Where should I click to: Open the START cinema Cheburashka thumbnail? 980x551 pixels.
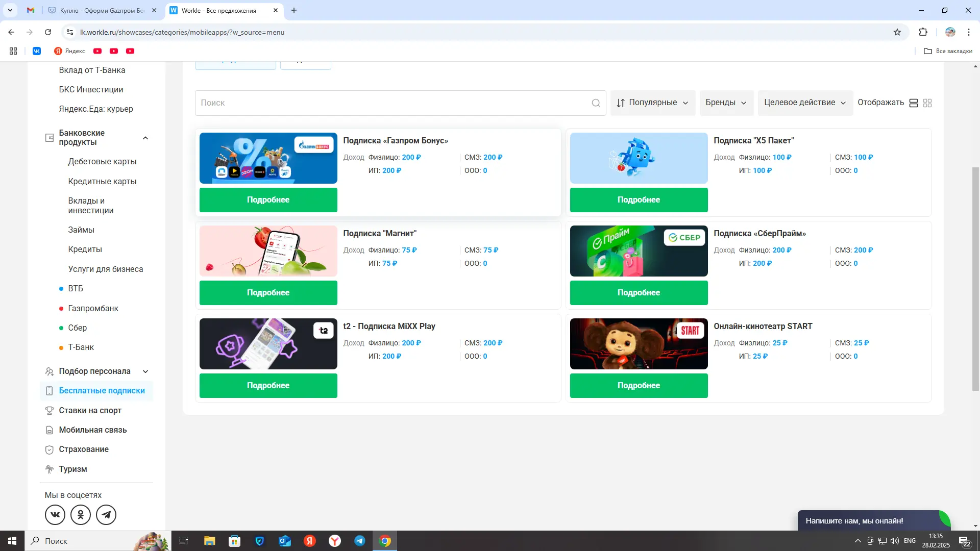(639, 344)
